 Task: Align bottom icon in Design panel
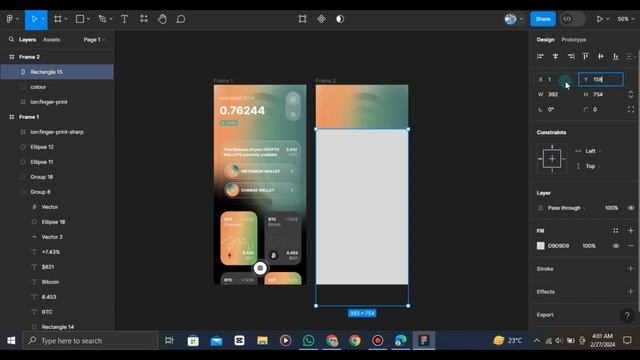pos(616,56)
